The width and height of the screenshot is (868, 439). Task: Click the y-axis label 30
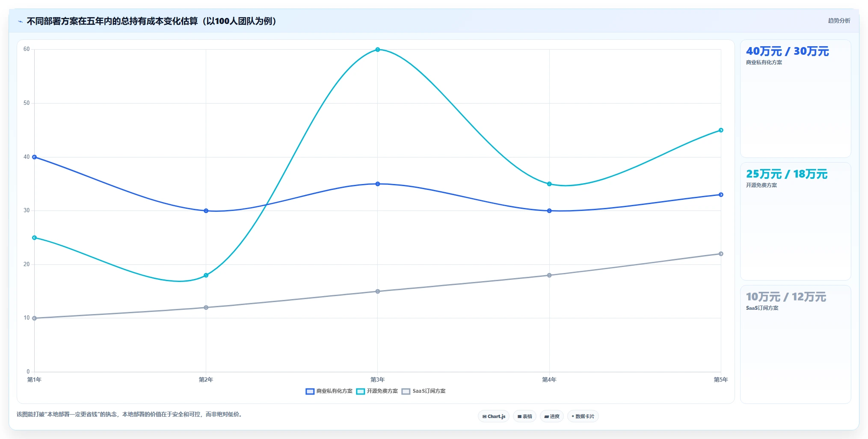pos(27,211)
